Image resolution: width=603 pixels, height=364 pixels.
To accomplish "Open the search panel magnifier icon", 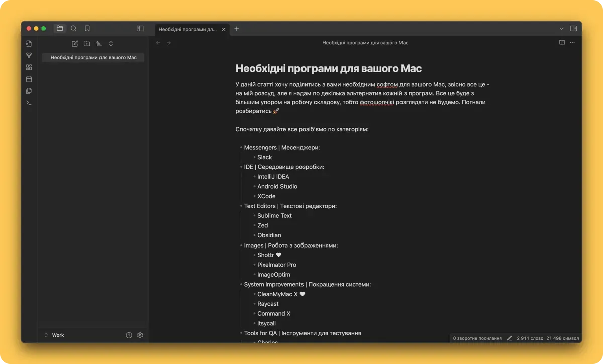I will [74, 29].
